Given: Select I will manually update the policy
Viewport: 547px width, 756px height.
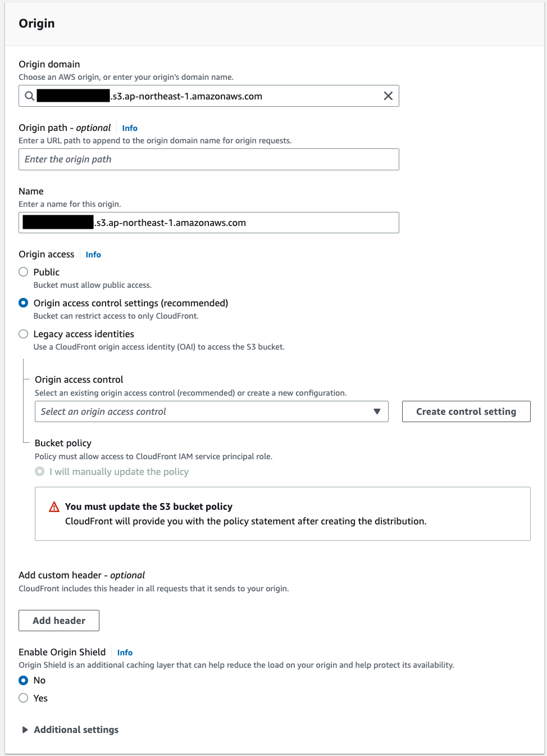Looking at the screenshot, I should (40, 472).
